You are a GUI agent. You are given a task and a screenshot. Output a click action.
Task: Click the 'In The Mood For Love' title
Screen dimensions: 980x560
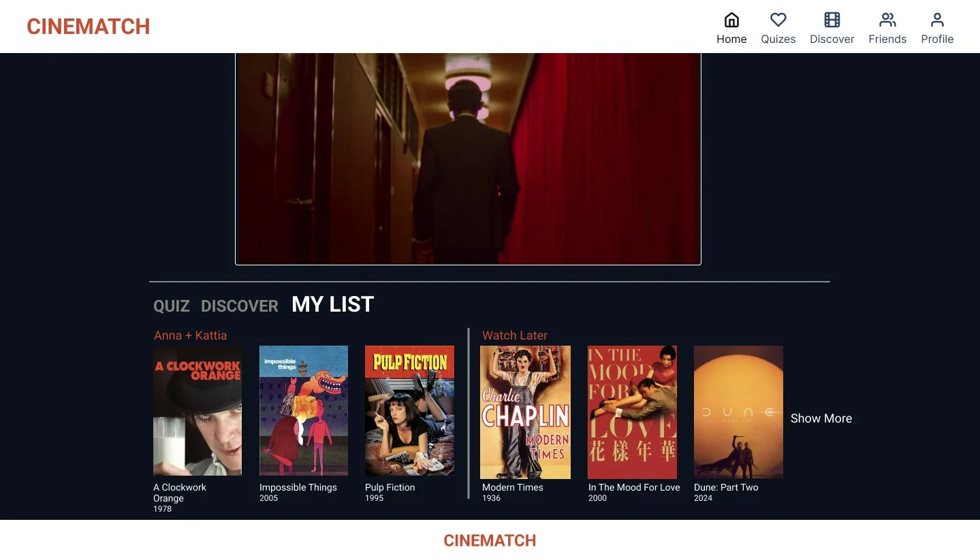tap(634, 487)
